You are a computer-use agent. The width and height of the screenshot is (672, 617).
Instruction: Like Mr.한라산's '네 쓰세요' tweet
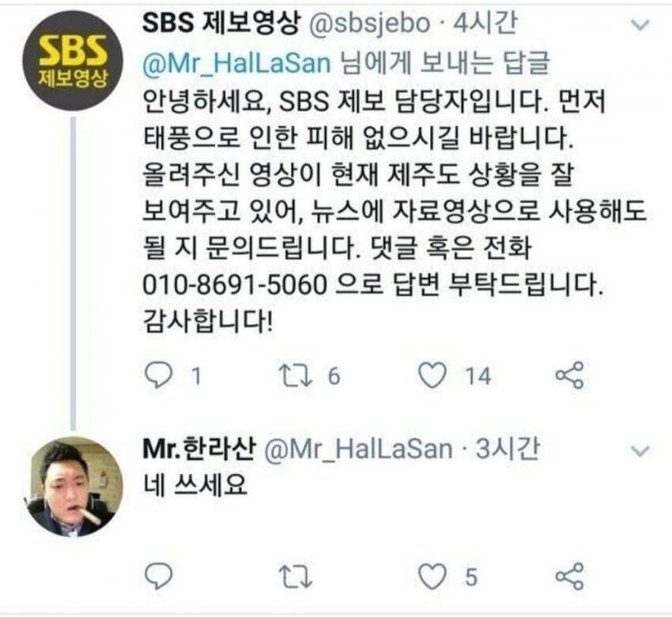432,577
